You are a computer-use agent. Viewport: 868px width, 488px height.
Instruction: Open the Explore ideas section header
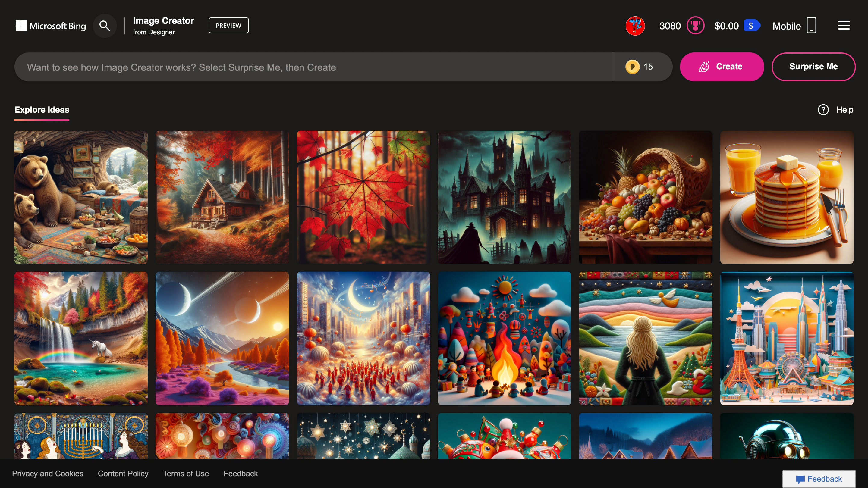pyautogui.click(x=42, y=110)
